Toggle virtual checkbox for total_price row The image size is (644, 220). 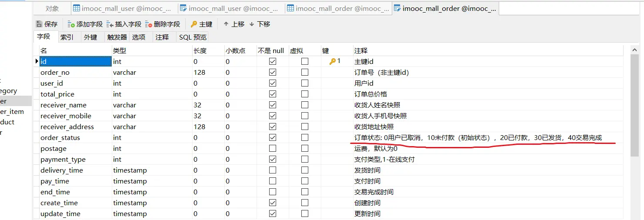305,94
